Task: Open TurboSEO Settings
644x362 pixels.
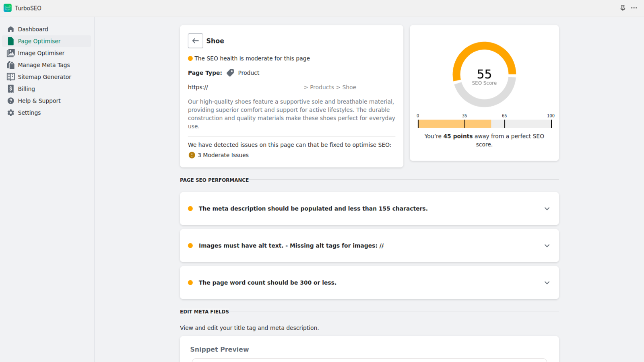Action: 29,113
